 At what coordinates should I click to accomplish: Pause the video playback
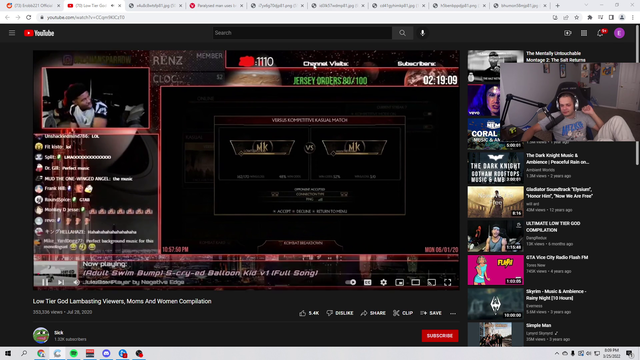point(45,282)
